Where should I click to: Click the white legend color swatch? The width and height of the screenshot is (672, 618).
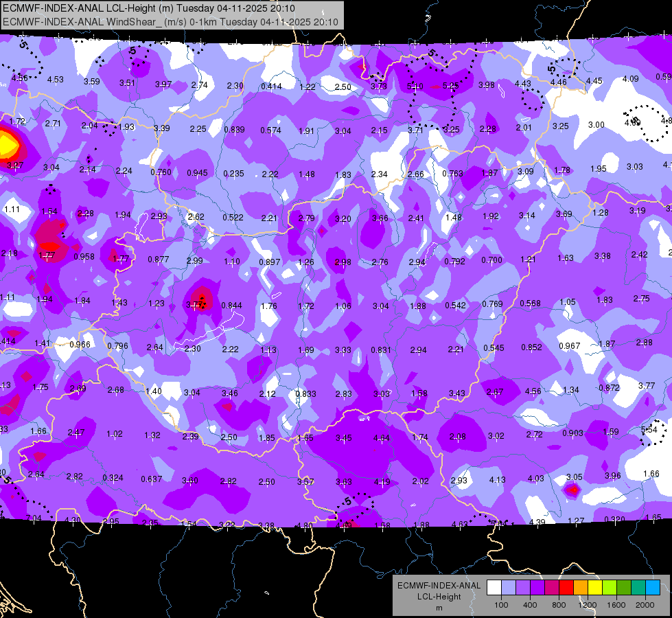point(494,588)
